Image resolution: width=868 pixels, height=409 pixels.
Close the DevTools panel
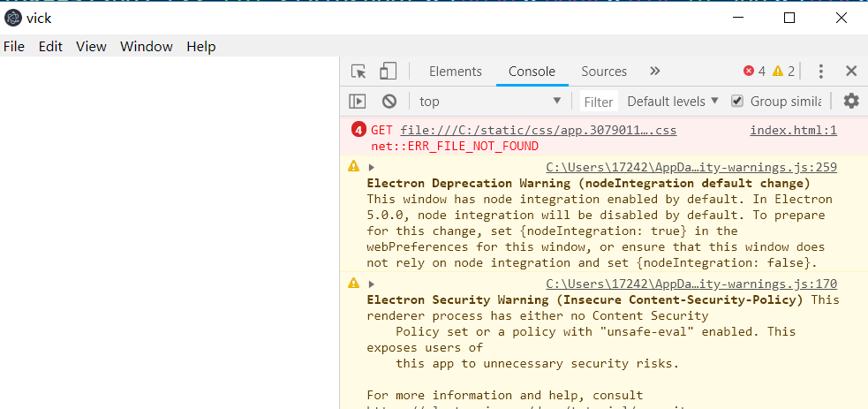pyautogui.click(x=851, y=71)
